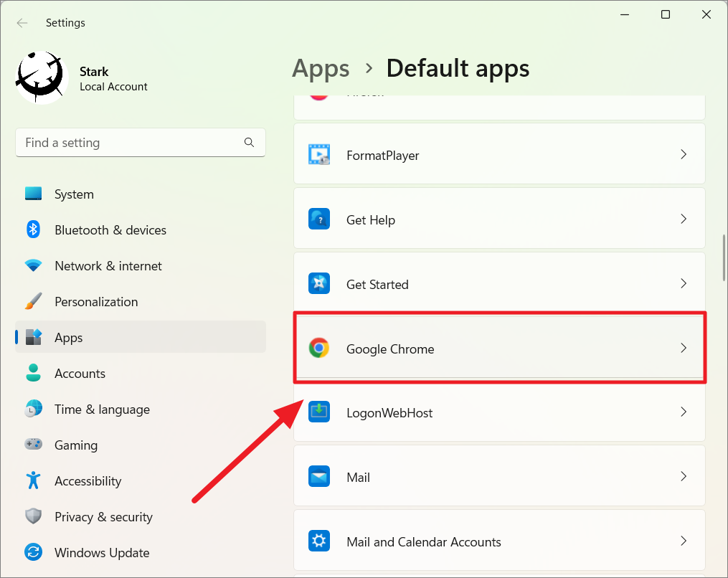Expand Get Help chevron arrow
The width and height of the screenshot is (728, 578).
click(684, 219)
